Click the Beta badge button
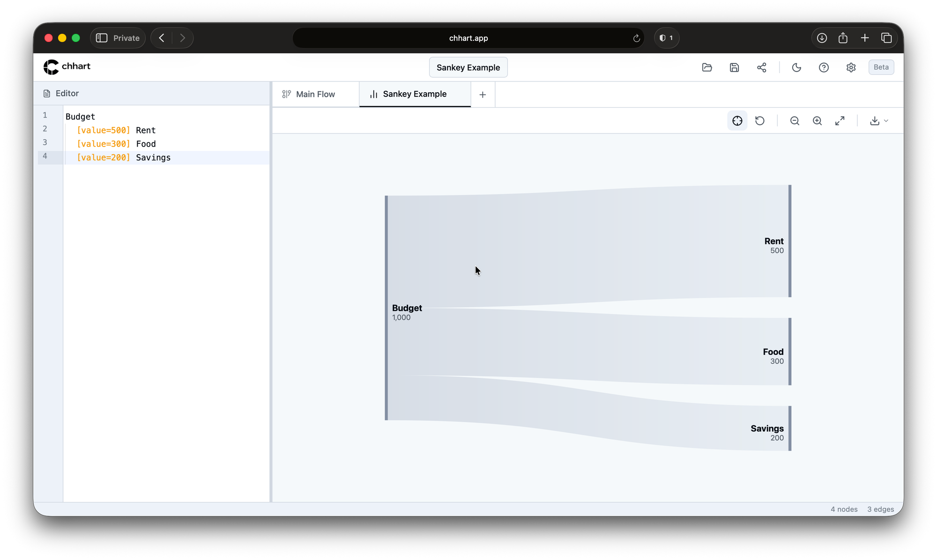 [881, 67]
